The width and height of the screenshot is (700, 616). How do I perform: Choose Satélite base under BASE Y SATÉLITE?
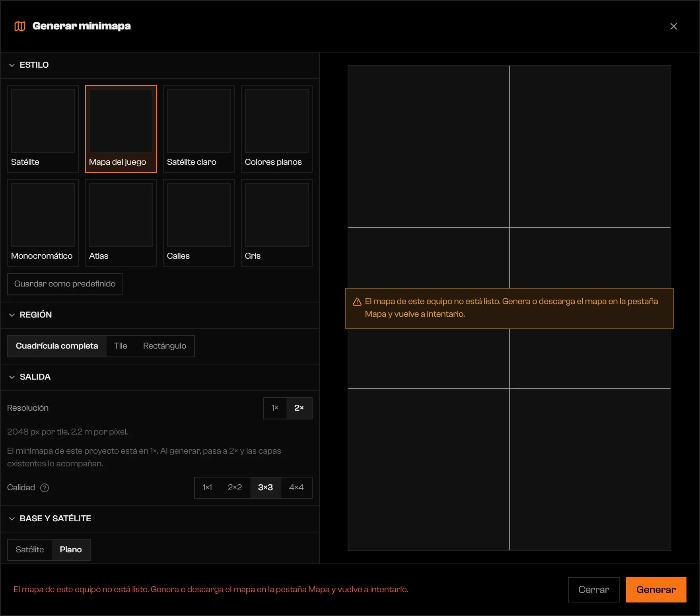(x=30, y=550)
